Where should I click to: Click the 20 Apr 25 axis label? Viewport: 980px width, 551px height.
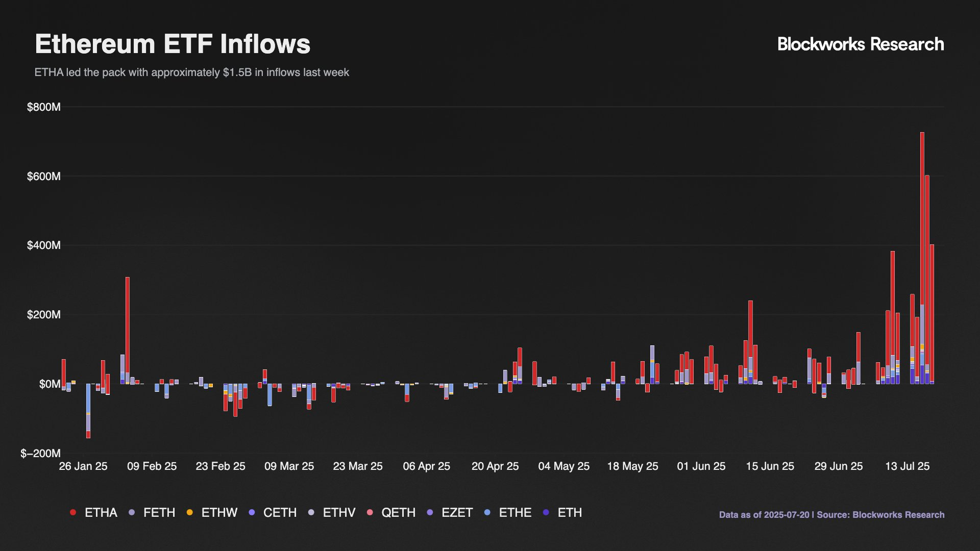pos(495,466)
